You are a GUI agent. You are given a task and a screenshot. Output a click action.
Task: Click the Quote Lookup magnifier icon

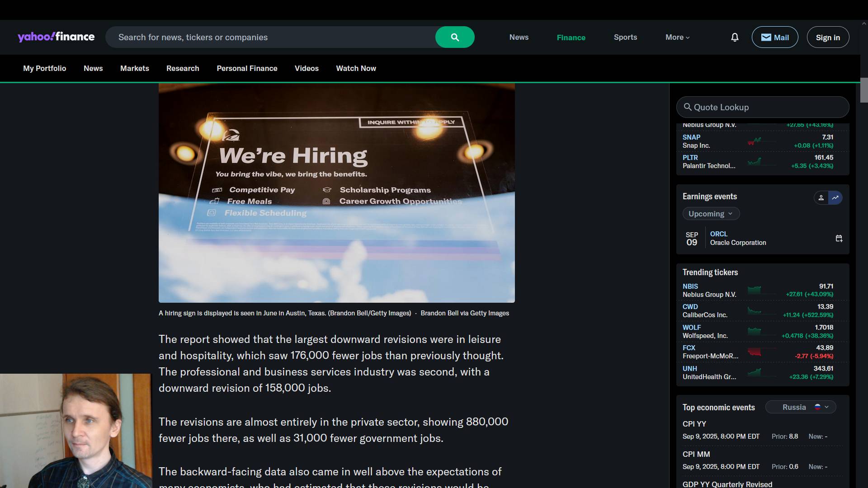688,107
